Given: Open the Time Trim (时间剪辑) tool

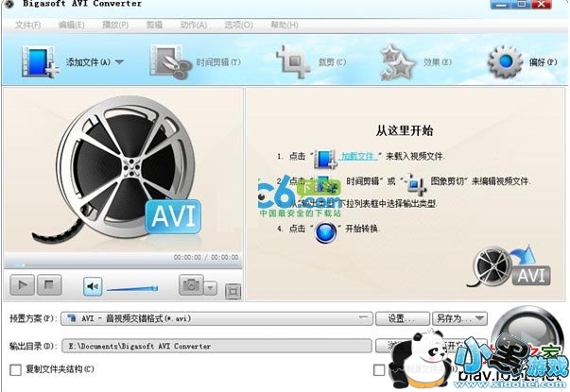Looking at the screenshot, I should pos(195,62).
